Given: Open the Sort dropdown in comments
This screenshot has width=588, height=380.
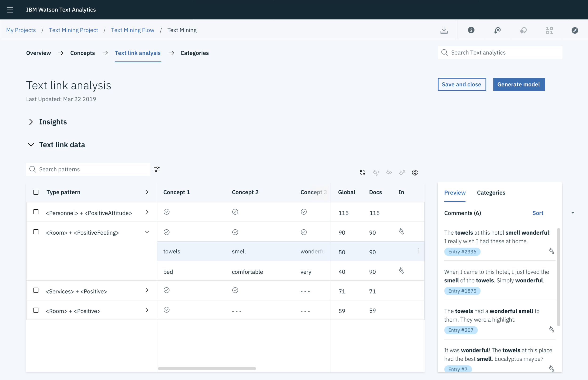Looking at the screenshot, I should tap(538, 213).
